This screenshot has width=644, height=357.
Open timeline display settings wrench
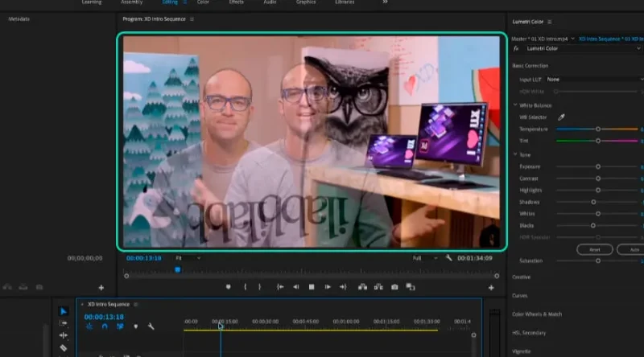(x=151, y=326)
